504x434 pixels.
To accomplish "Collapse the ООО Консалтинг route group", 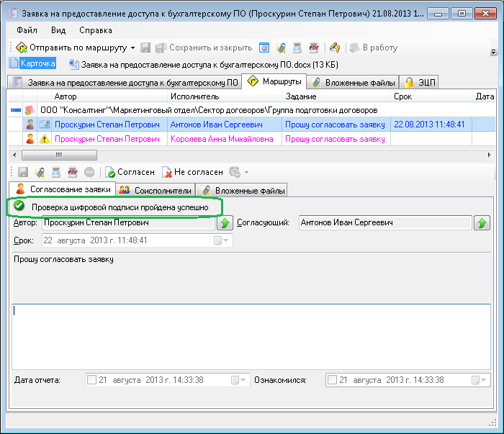I will point(16,110).
